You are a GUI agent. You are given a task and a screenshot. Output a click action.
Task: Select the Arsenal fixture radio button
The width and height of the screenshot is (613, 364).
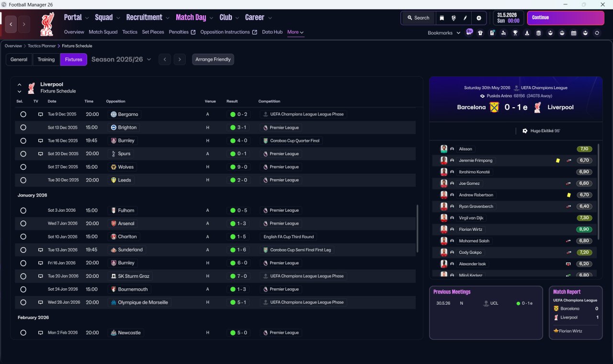(23, 224)
